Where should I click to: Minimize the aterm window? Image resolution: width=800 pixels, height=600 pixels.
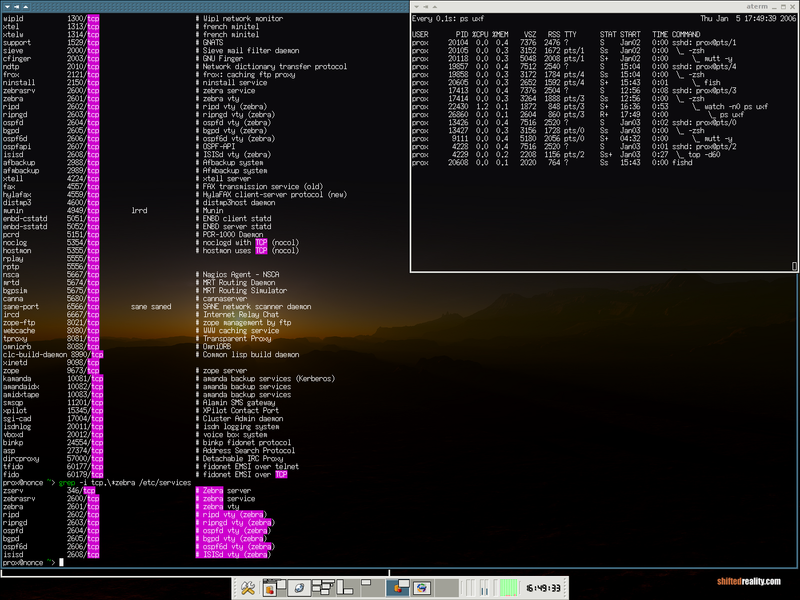pos(774,7)
